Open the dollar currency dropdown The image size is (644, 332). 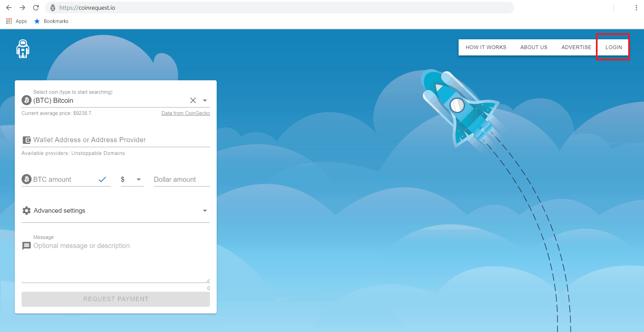tap(138, 179)
